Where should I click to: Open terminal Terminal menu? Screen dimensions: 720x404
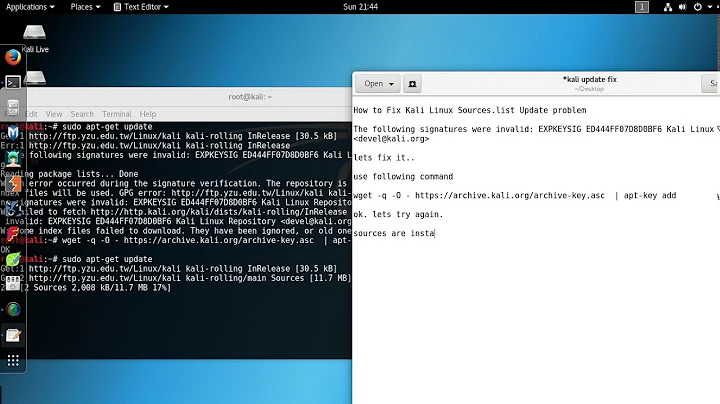pyautogui.click(x=117, y=114)
